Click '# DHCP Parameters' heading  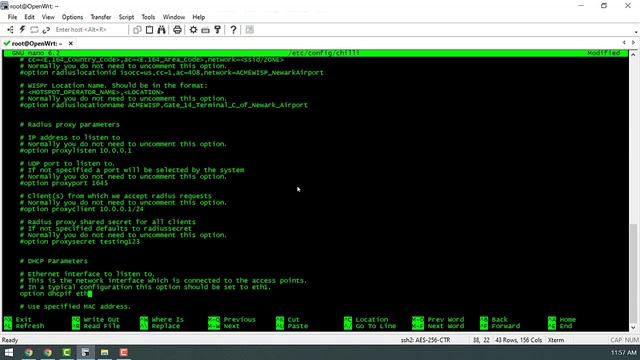click(x=53, y=261)
